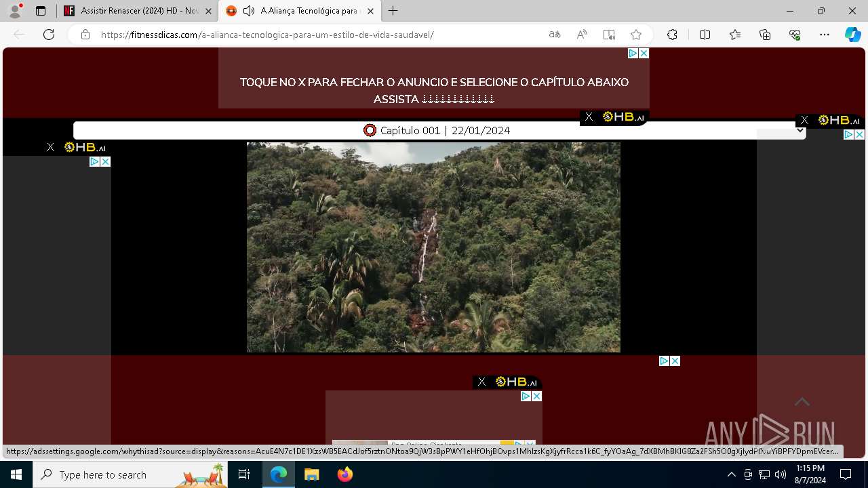
Task: Dismiss the left HB.ai ad overlay
Action: pyautogui.click(x=50, y=147)
